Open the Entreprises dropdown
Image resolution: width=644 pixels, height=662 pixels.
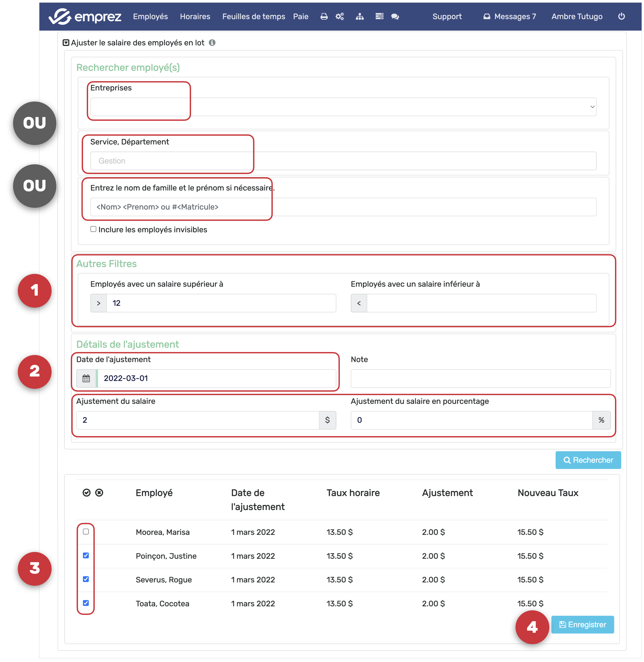(x=343, y=107)
